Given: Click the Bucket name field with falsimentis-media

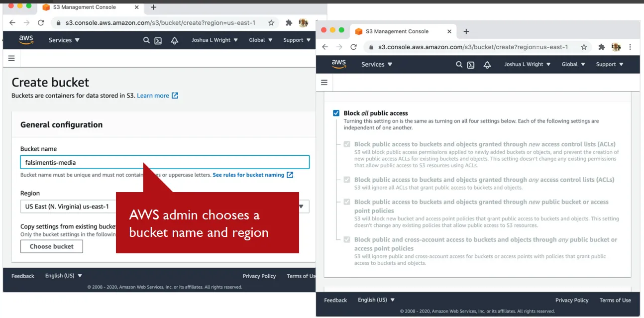Looking at the screenshot, I should click(165, 162).
